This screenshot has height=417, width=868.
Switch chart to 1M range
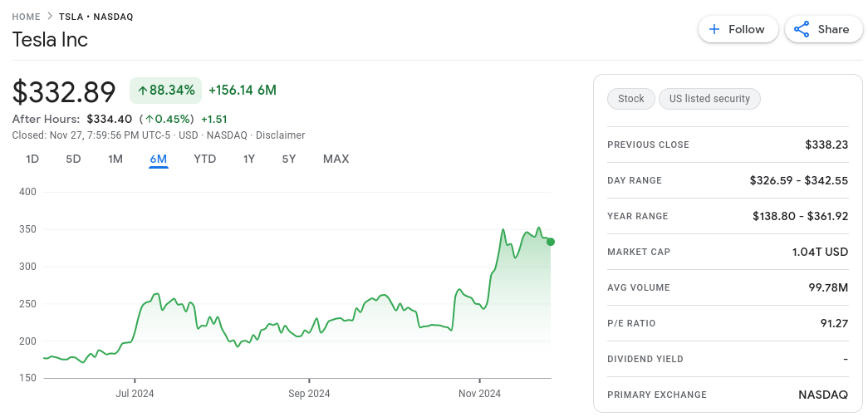[x=115, y=159]
